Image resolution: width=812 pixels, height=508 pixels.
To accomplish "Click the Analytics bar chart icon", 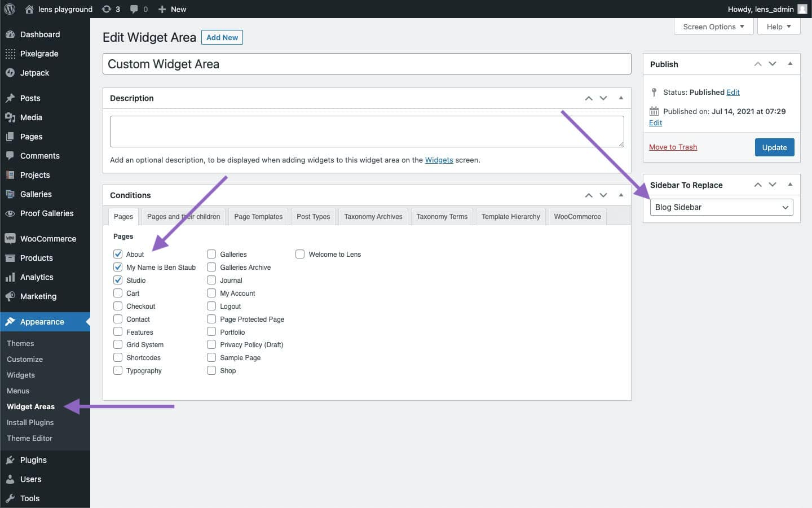I will 10,277.
